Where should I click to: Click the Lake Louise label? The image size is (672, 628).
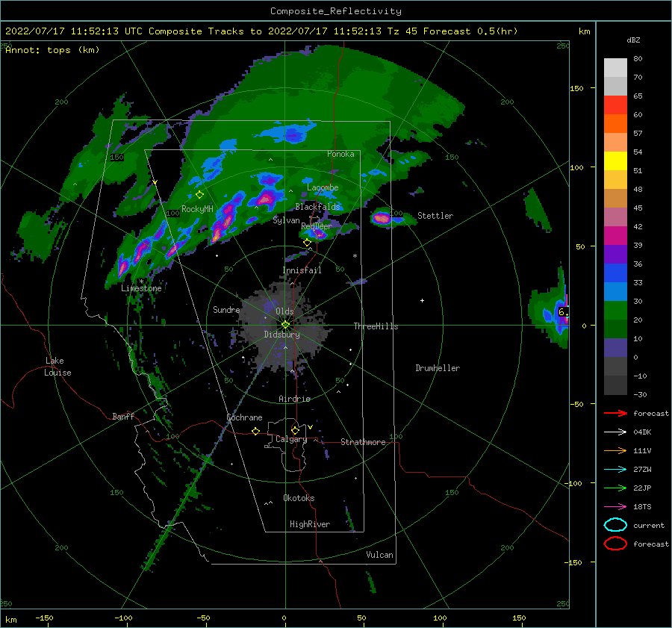pyautogui.click(x=57, y=367)
